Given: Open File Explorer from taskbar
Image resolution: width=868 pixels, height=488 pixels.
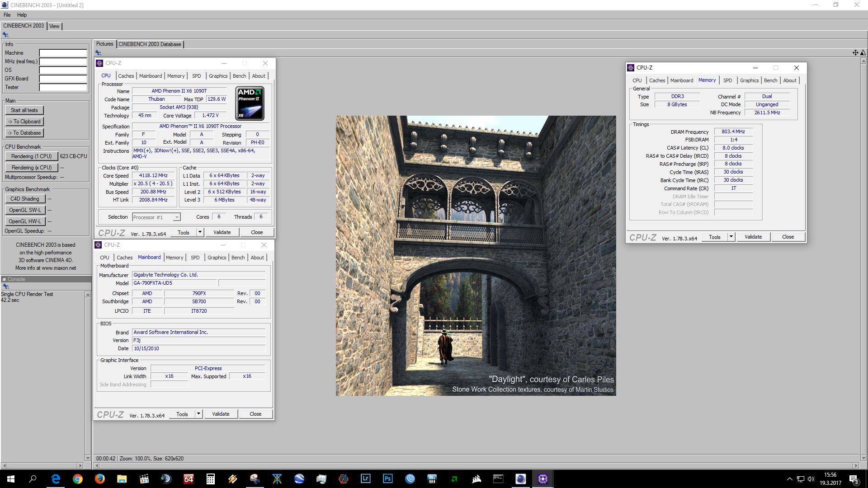Looking at the screenshot, I should click(122, 479).
